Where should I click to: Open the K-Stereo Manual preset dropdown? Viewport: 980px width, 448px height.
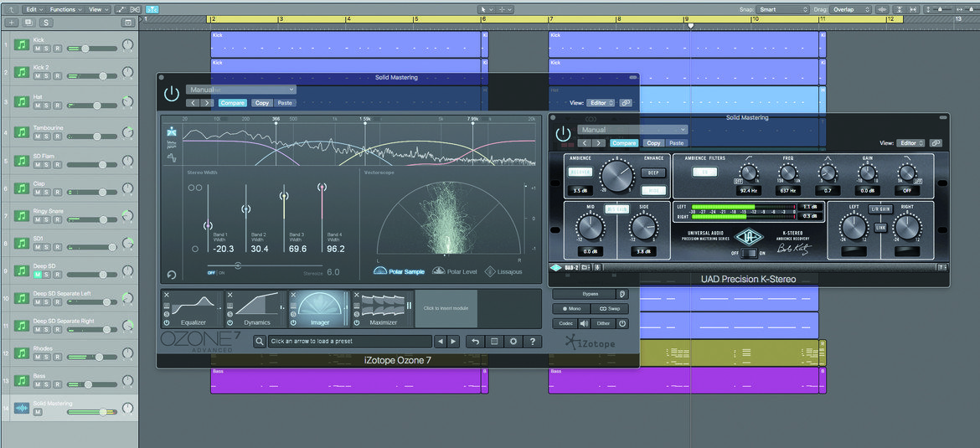(632, 129)
